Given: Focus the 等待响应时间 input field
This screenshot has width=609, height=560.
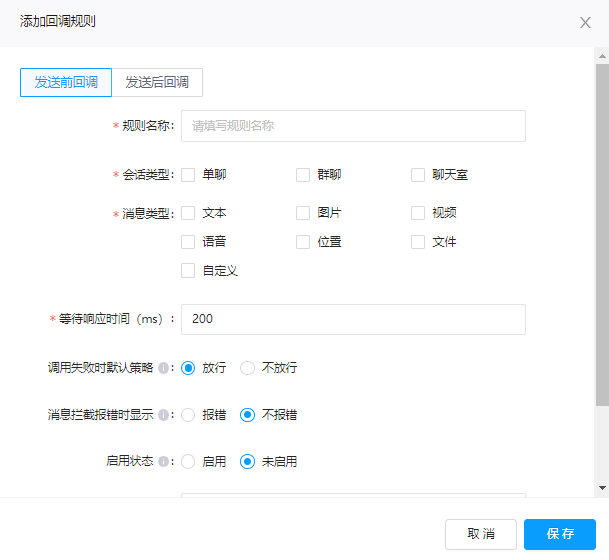Looking at the screenshot, I should pyautogui.click(x=352, y=319).
